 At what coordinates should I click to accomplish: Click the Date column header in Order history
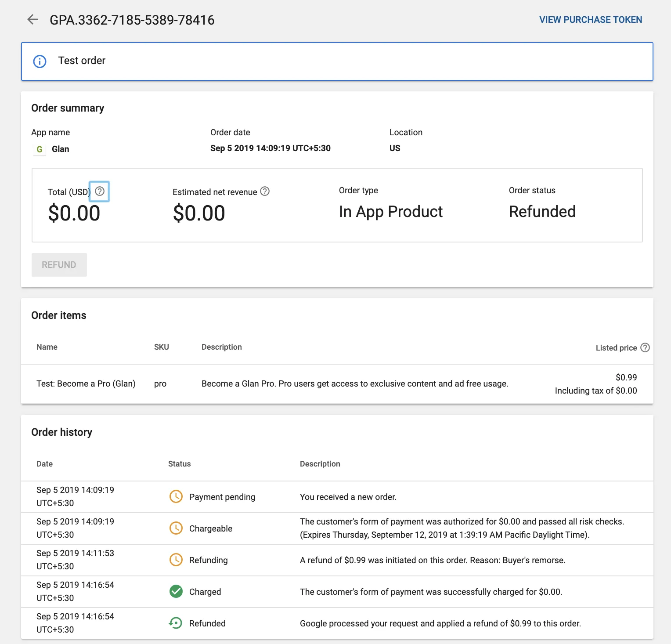point(44,464)
